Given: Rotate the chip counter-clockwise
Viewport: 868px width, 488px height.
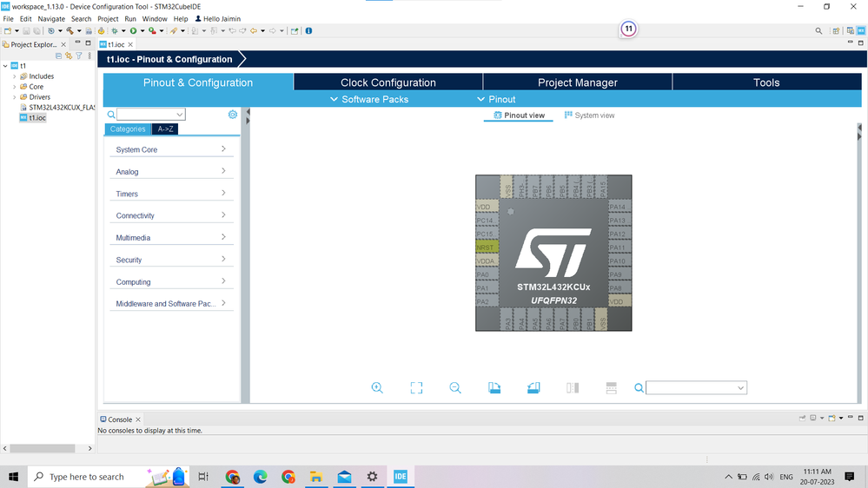Looking at the screenshot, I should [x=533, y=388].
